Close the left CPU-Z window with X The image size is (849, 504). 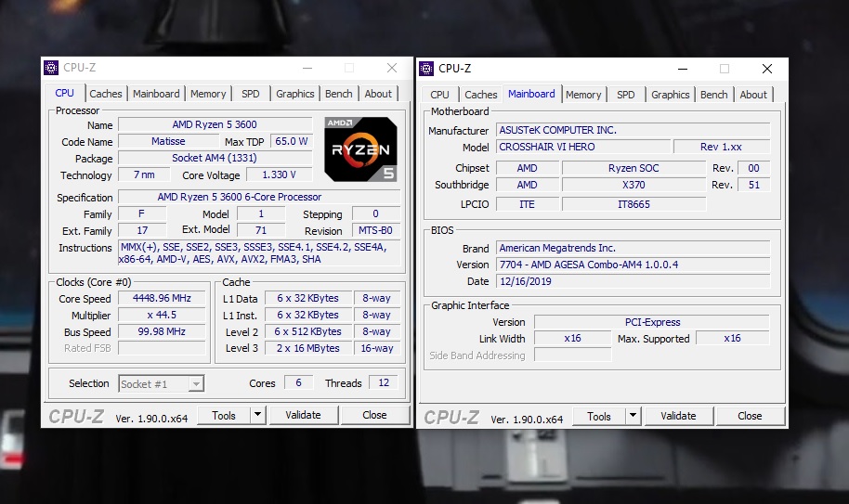[392, 68]
